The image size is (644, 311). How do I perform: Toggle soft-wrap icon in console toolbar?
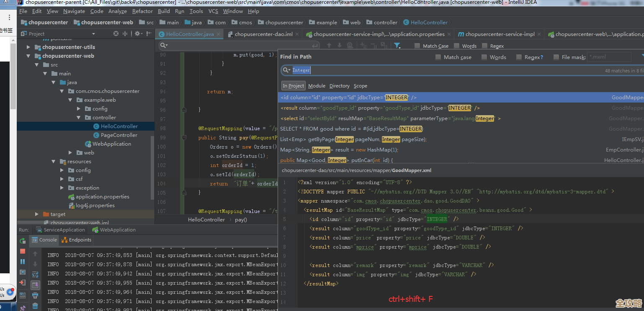[x=35, y=275]
